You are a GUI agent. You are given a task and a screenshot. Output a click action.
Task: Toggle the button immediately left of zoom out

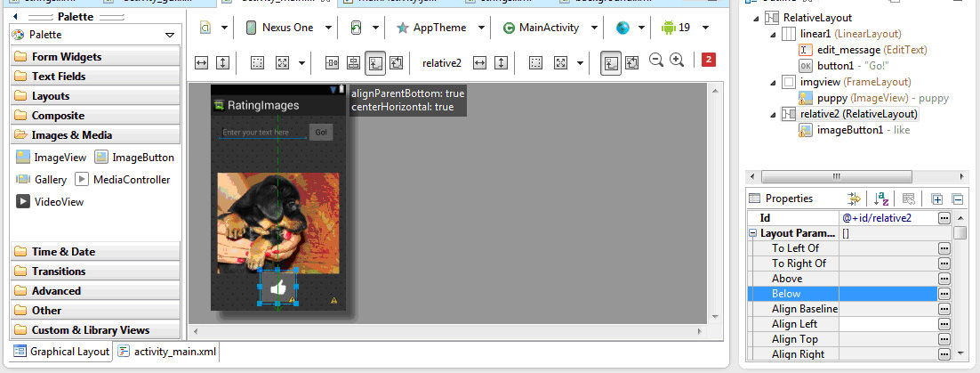click(x=632, y=62)
